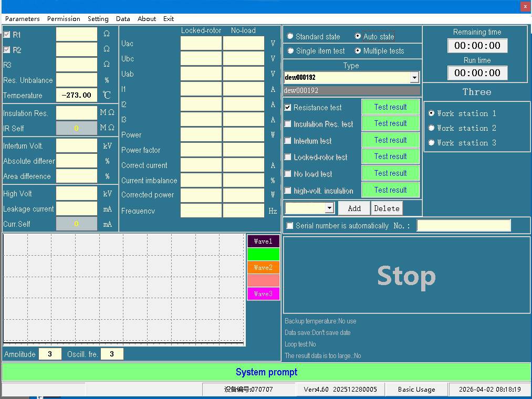Select the orange Wave2 swatch
Viewport: 532px width, 399px height.
tap(263, 268)
